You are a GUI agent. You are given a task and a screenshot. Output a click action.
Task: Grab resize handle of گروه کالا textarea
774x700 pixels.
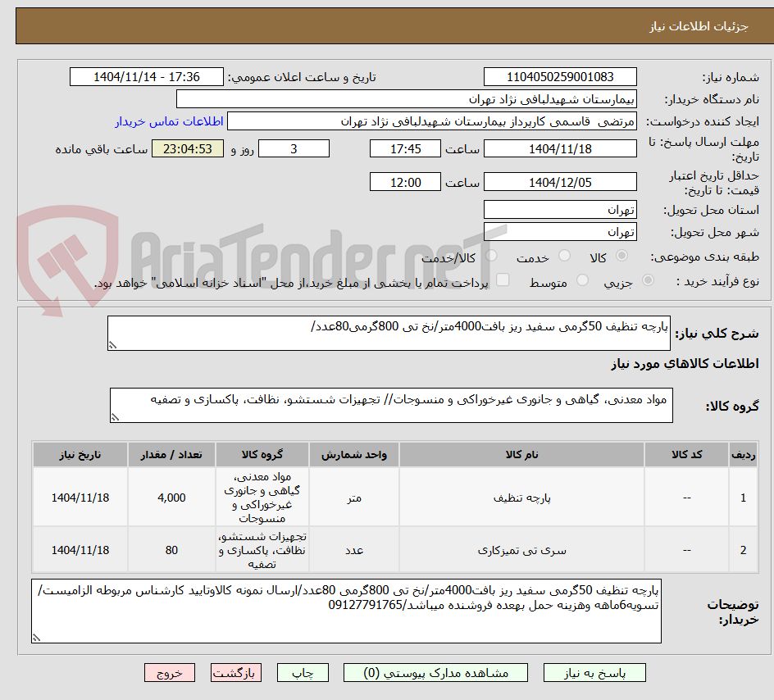point(115,417)
